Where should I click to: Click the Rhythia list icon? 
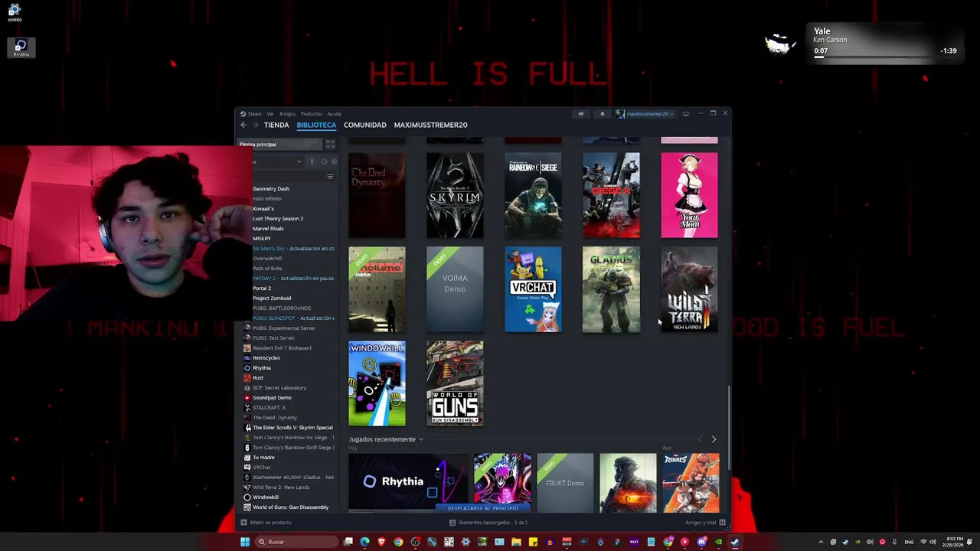[x=247, y=368]
